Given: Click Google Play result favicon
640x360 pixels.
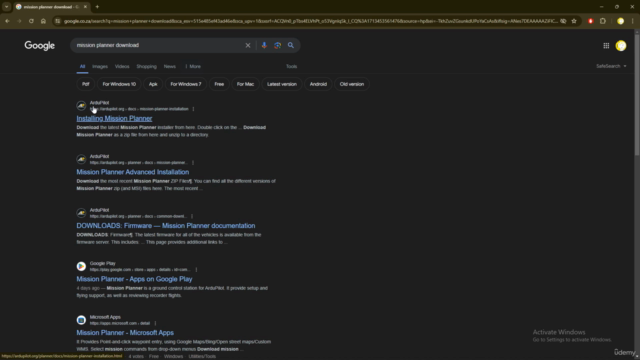Looking at the screenshot, I should (81, 266).
